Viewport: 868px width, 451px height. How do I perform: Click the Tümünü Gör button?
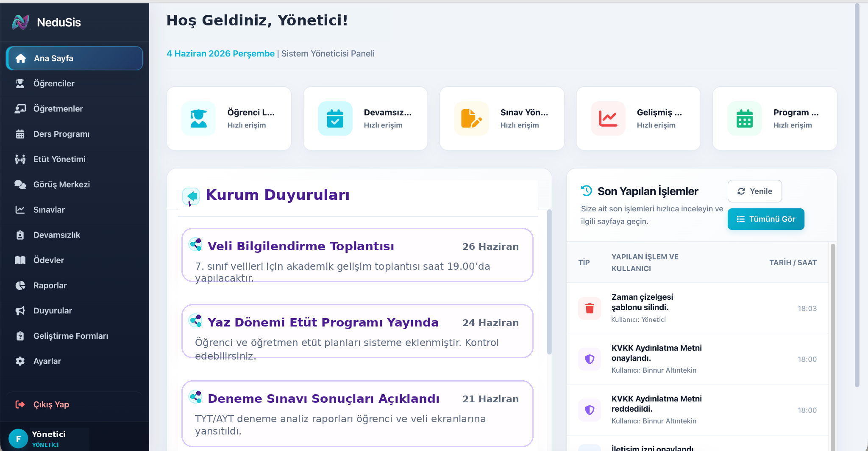[766, 219]
